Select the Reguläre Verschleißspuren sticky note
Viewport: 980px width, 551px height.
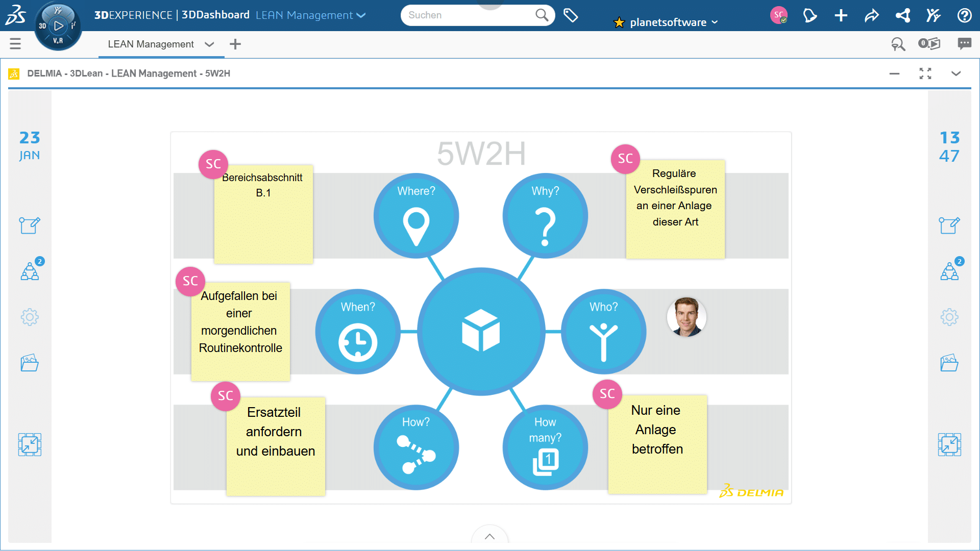coord(675,209)
